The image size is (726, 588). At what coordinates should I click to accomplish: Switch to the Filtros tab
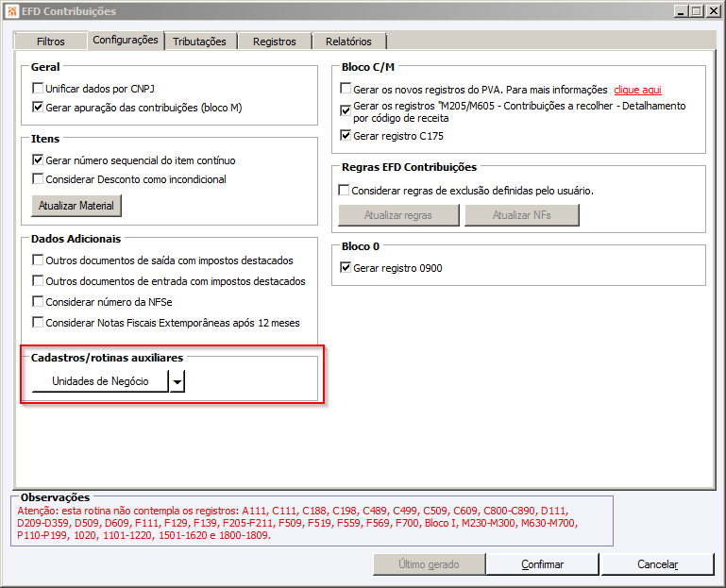[x=50, y=42]
